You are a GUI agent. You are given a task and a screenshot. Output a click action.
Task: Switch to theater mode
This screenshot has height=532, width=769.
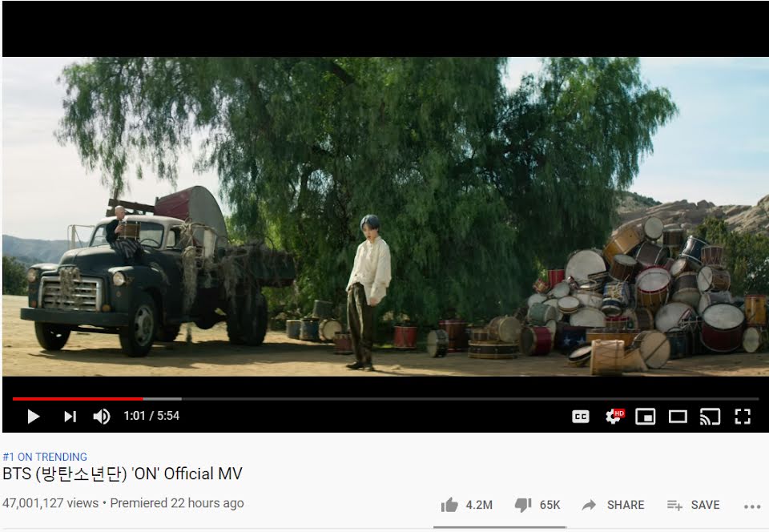pos(678,417)
